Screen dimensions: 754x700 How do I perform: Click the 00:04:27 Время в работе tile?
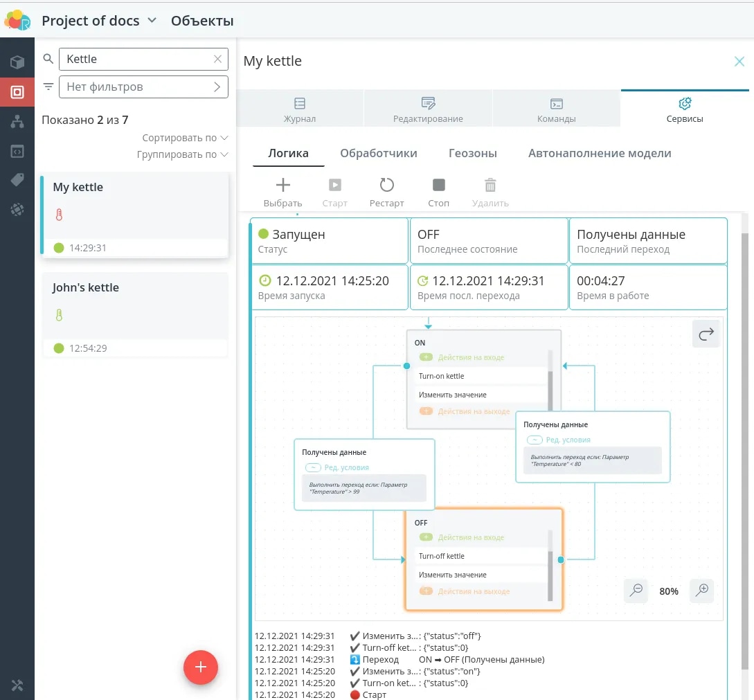tap(648, 287)
